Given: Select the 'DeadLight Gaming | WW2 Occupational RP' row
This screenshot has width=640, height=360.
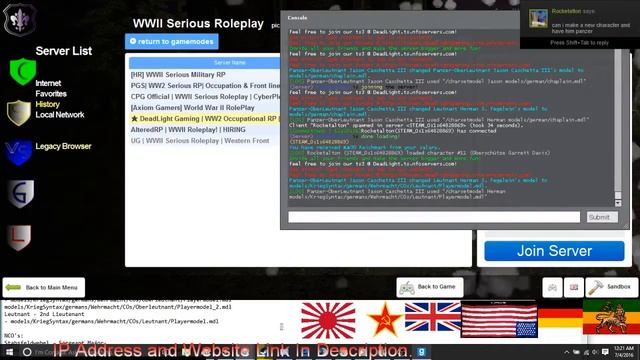Looking at the screenshot, I should tap(204, 119).
